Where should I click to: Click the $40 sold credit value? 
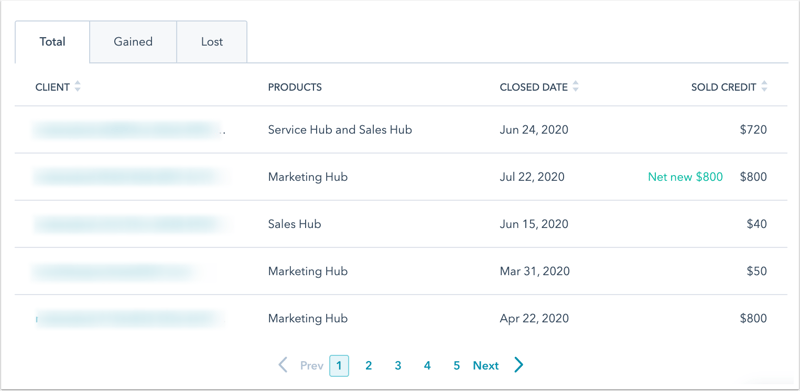point(756,224)
